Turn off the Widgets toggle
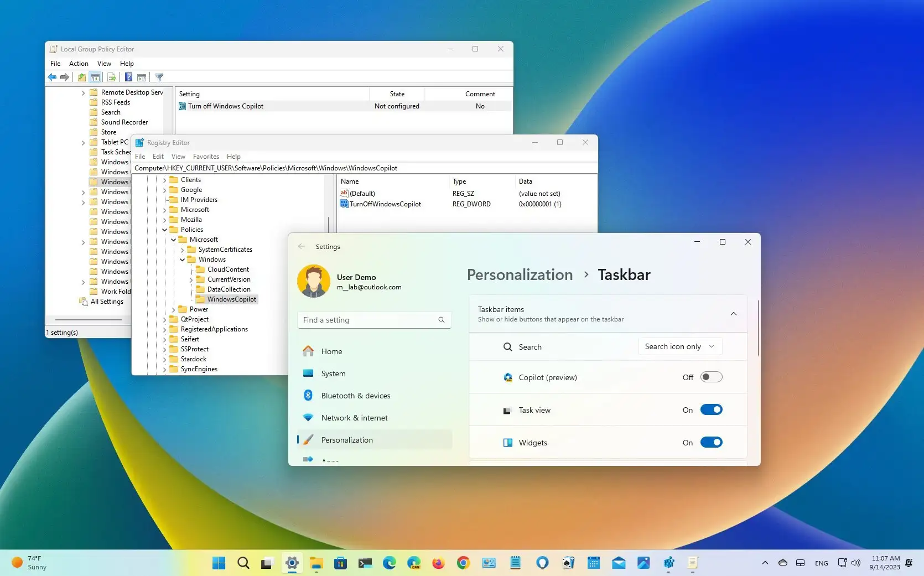This screenshot has width=924, height=576. pyautogui.click(x=711, y=443)
